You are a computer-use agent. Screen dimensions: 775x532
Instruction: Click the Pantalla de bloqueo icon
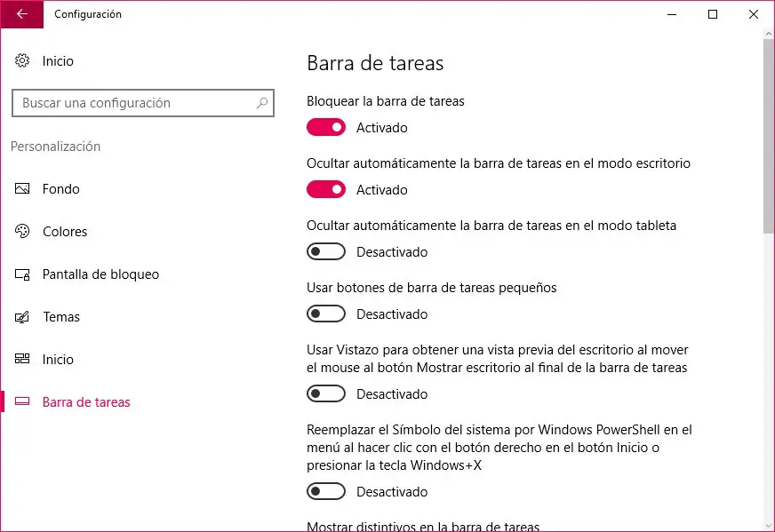coord(23,274)
